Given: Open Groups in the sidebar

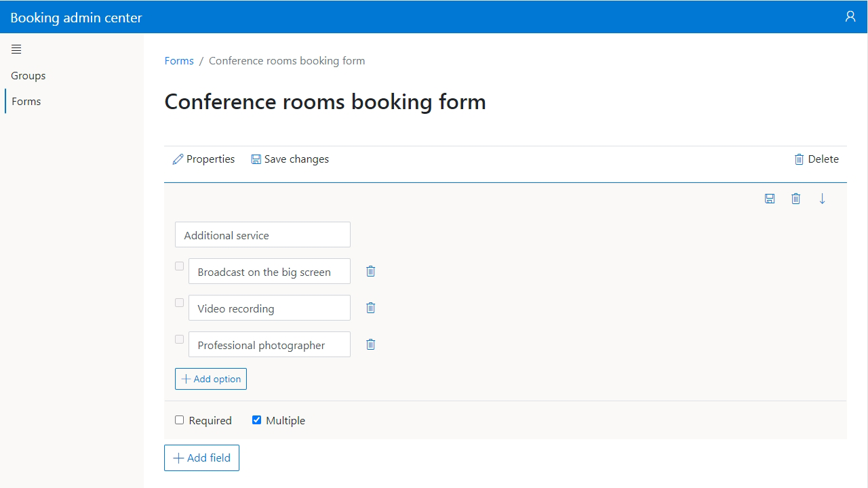Looking at the screenshot, I should click(x=28, y=76).
